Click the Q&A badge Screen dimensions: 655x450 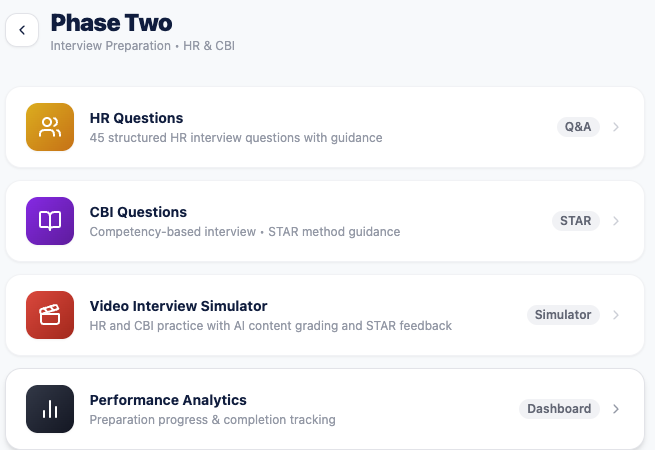pyautogui.click(x=578, y=127)
